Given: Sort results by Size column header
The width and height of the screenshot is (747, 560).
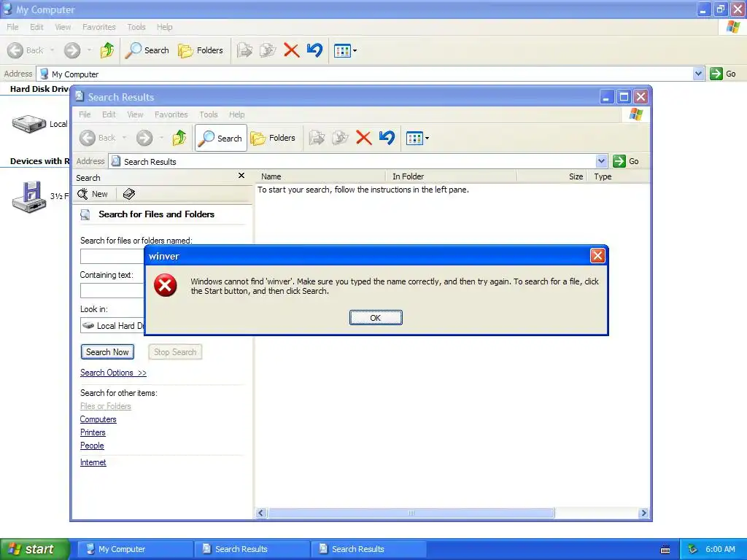Looking at the screenshot, I should [553, 176].
